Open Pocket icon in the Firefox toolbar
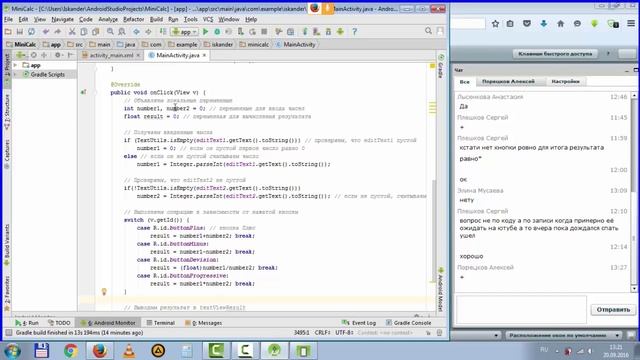 (x=527, y=24)
